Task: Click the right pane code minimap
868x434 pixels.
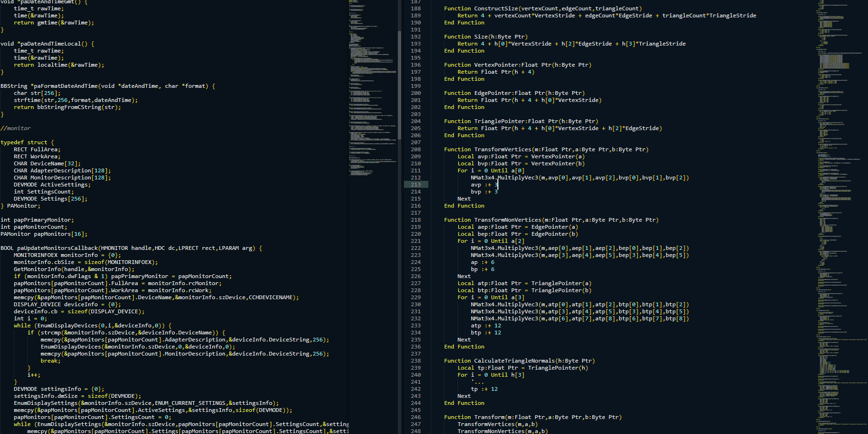Action: 841,217
